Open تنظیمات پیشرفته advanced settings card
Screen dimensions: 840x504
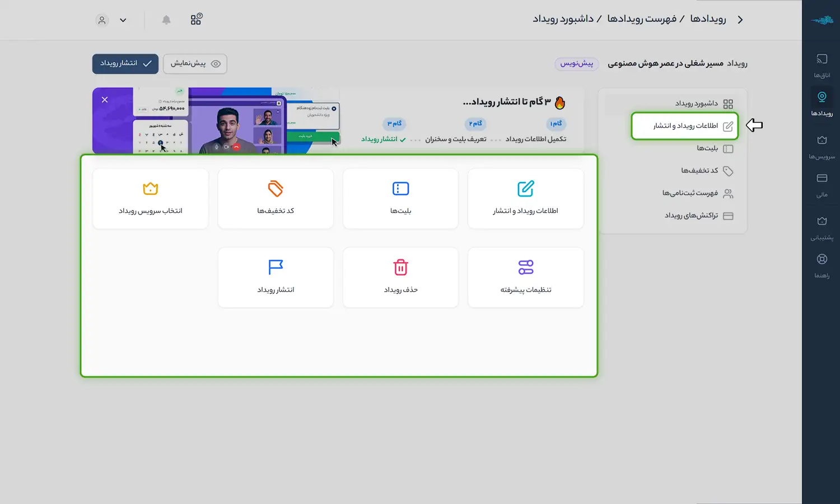coord(525,277)
